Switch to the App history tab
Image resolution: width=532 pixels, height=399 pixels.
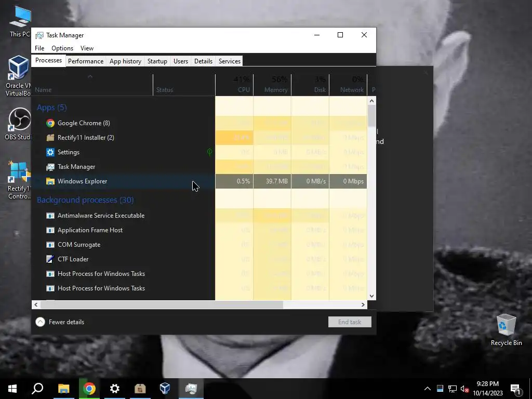point(125,61)
